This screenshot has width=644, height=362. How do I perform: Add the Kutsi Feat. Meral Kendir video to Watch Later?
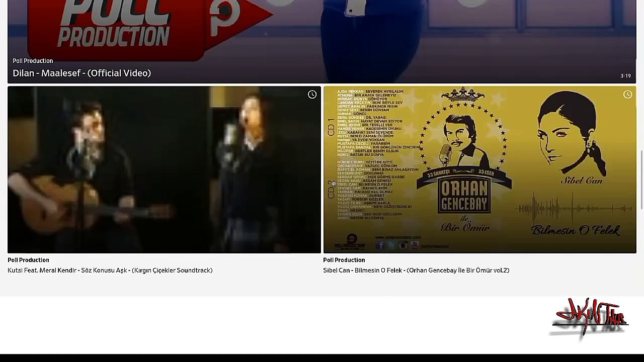[312, 95]
